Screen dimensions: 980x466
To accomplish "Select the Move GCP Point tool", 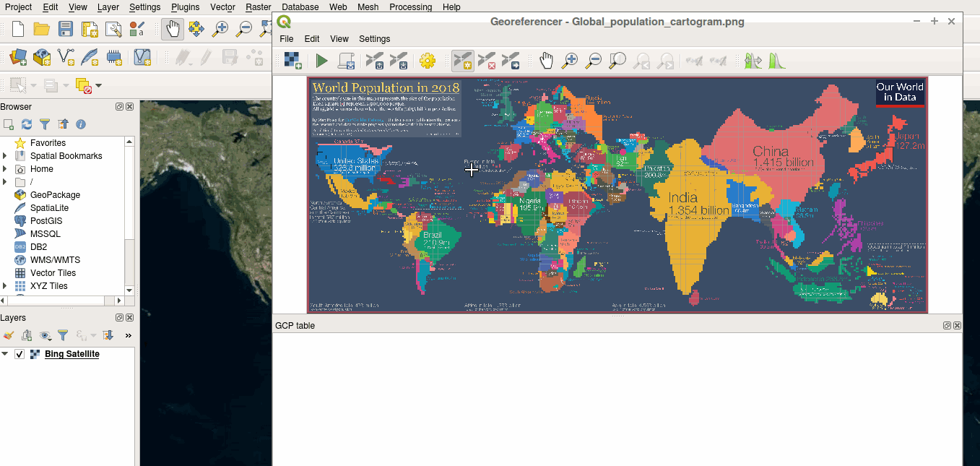I will (511, 61).
